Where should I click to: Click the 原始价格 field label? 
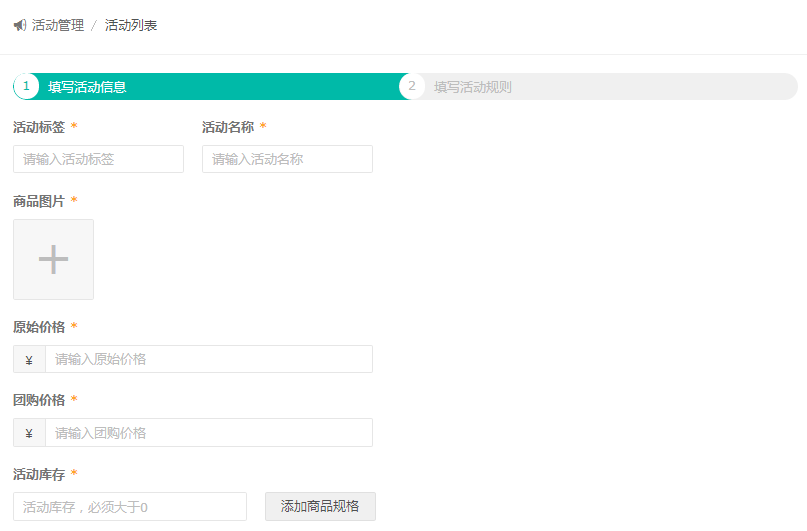click(x=39, y=327)
